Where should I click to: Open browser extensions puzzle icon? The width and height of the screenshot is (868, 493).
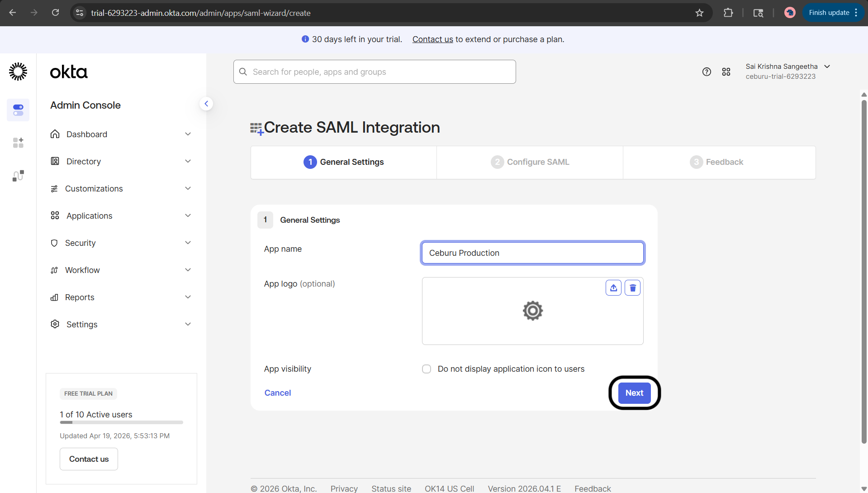pyautogui.click(x=728, y=13)
